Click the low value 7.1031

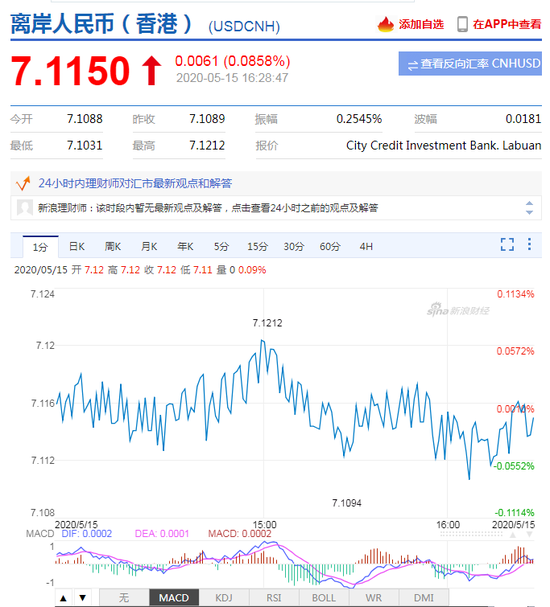coord(84,145)
